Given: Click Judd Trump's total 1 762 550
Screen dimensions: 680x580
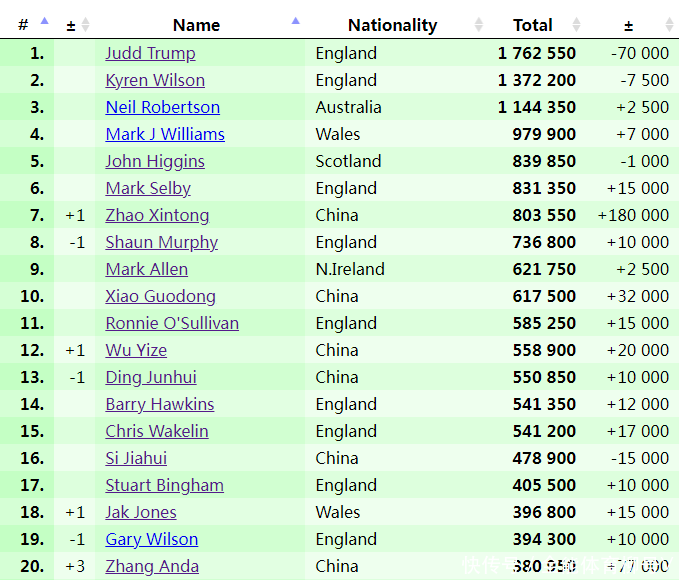Looking at the screenshot, I should pos(536,53).
